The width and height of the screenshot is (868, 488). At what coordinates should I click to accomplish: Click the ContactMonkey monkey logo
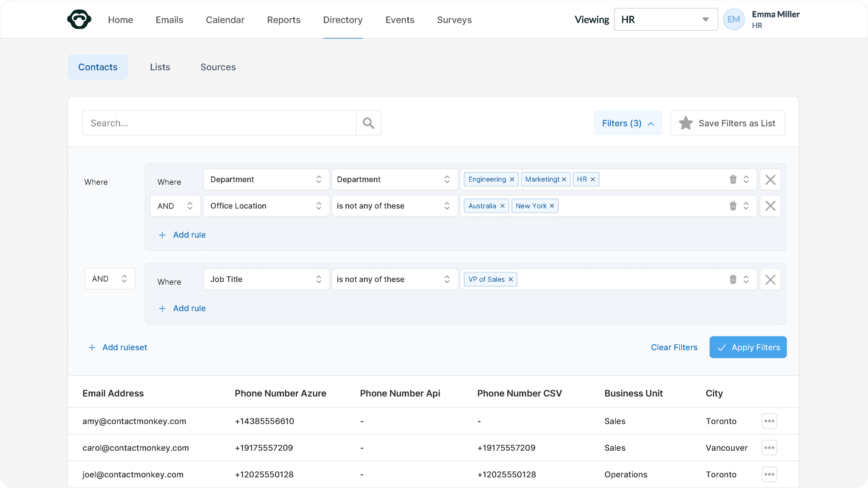[x=79, y=19]
